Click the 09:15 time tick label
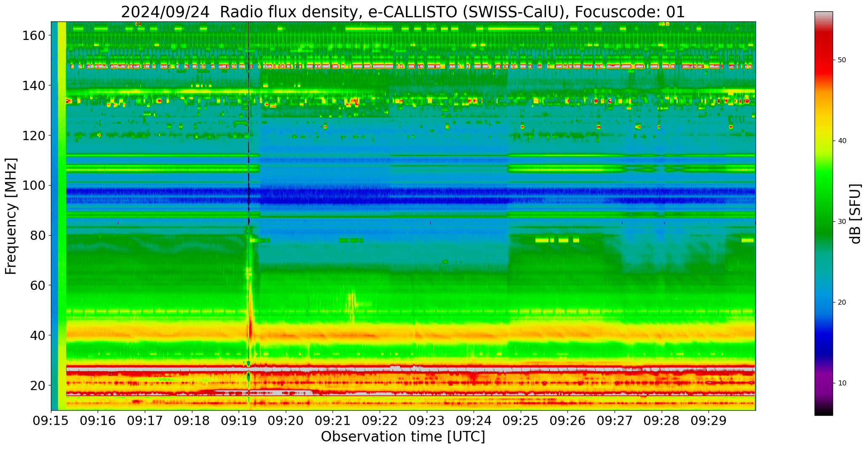 coord(51,421)
